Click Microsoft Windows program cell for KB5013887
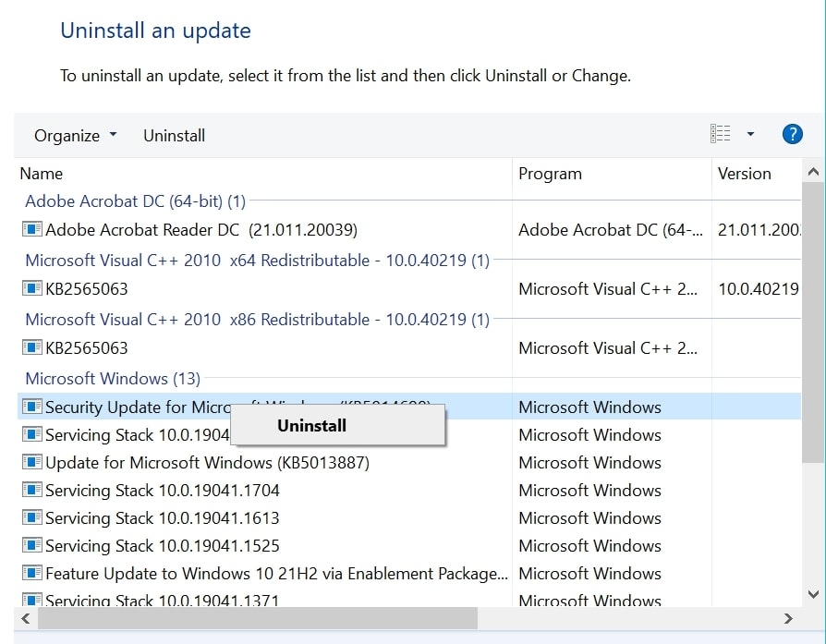The width and height of the screenshot is (826, 644). [x=590, y=463]
